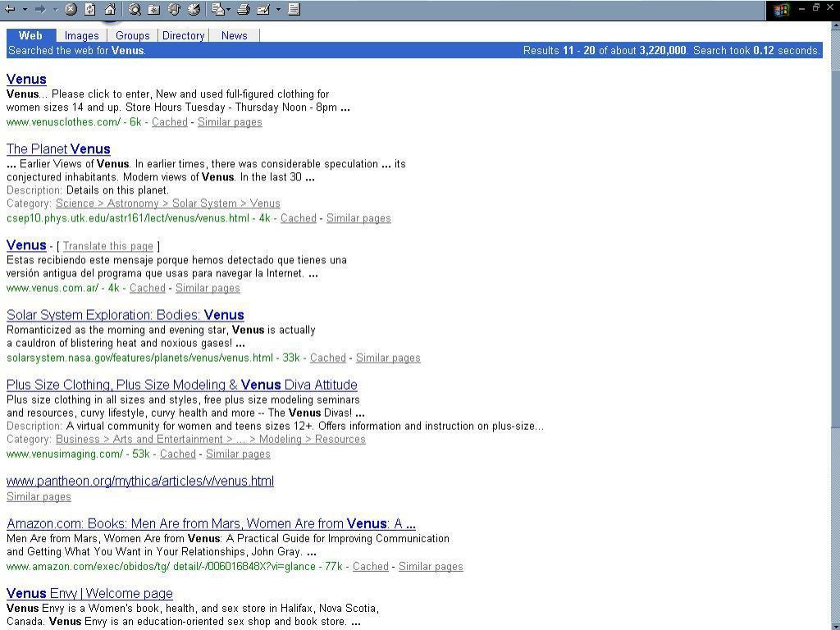
Task: Open Cached link for venusclothes.com
Action: (x=169, y=122)
